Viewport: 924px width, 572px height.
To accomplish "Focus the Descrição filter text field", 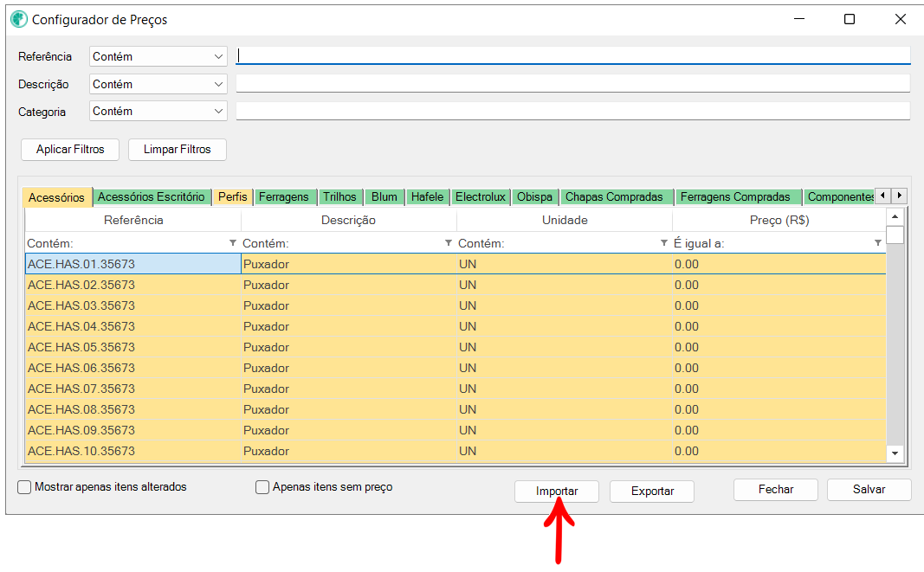I will click(x=572, y=84).
